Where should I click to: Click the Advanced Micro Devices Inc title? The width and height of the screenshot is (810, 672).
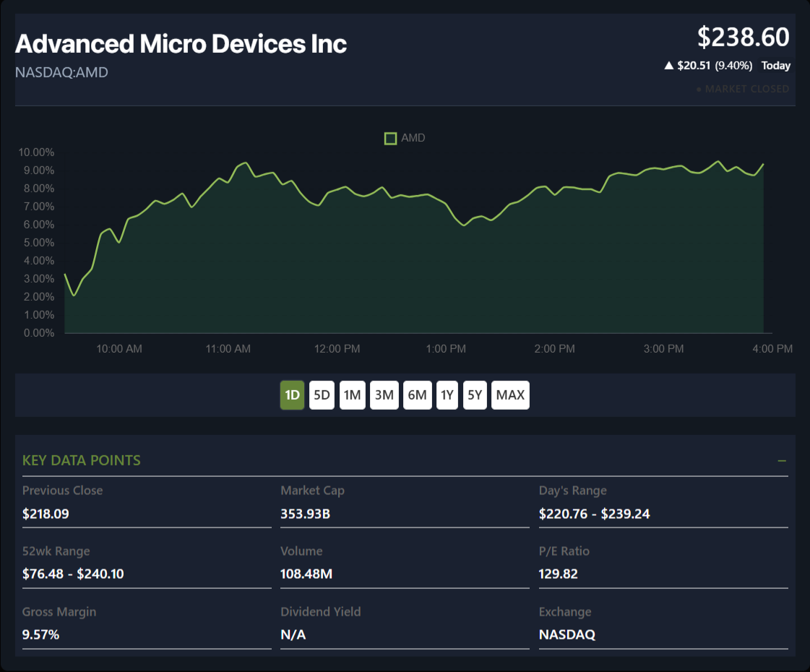point(181,44)
